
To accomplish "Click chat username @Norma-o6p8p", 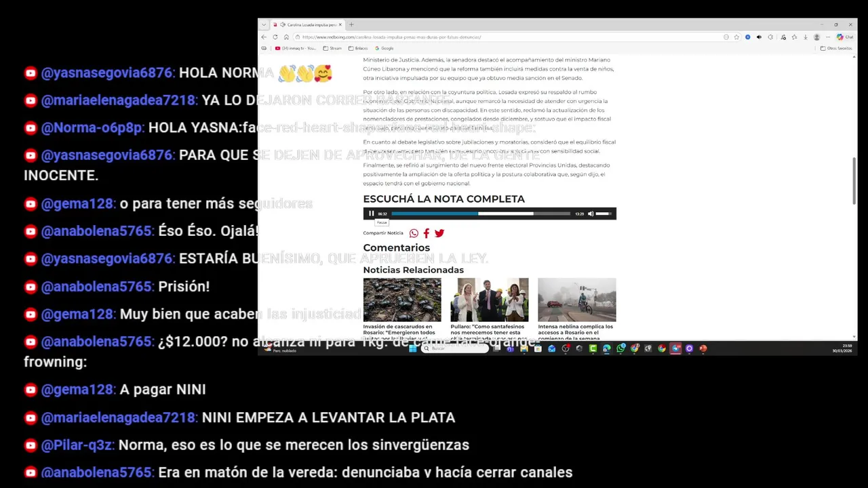I will pos(92,127).
